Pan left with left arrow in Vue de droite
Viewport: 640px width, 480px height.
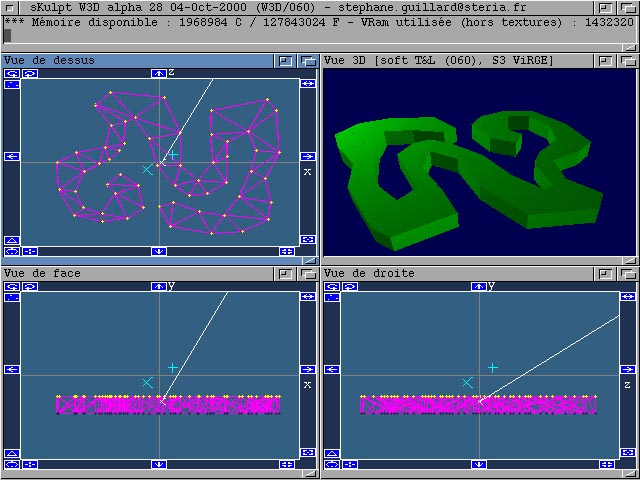click(332, 369)
